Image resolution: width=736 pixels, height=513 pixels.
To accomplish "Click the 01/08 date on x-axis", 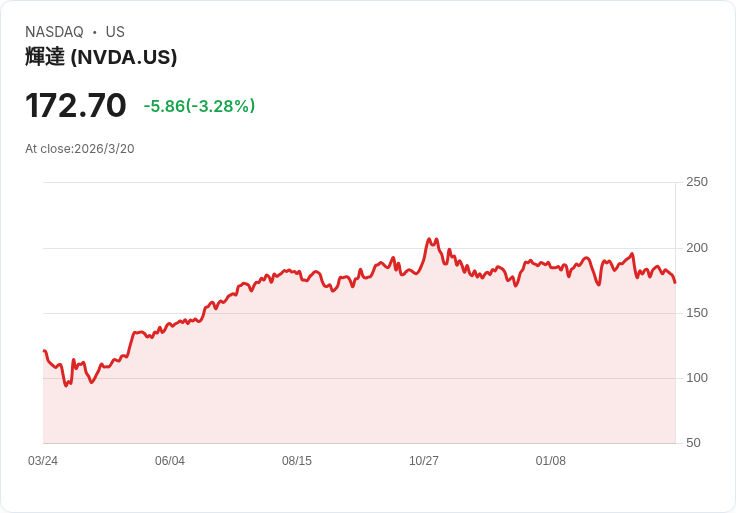I will click(x=551, y=461).
